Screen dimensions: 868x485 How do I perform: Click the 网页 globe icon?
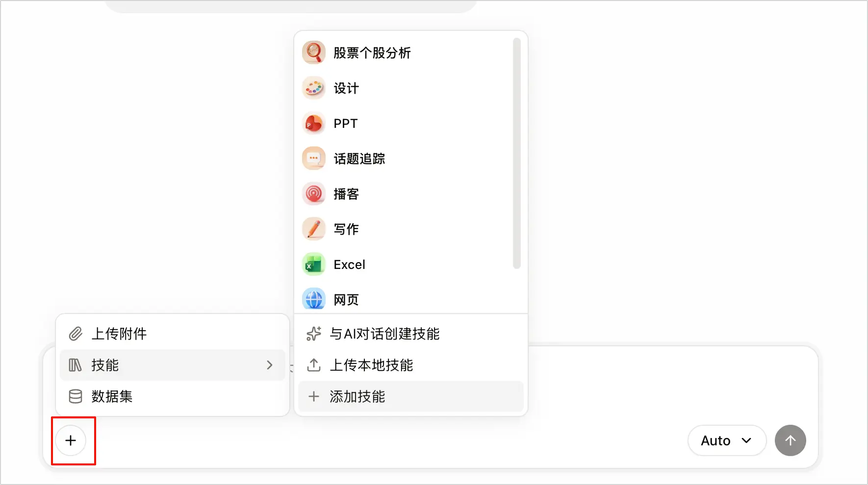pos(314,299)
